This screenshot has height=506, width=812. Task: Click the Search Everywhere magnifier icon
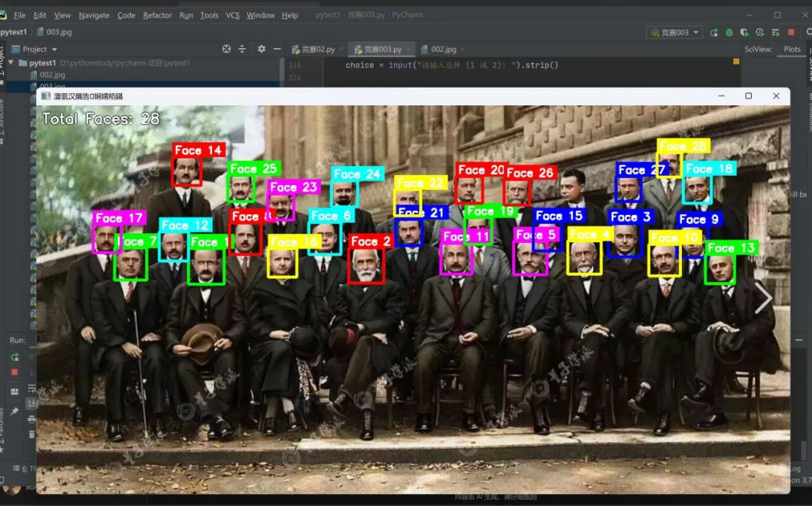808,32
